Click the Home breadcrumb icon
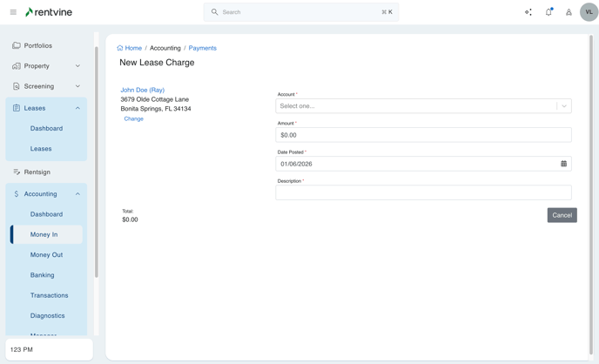 click(120, 48)
